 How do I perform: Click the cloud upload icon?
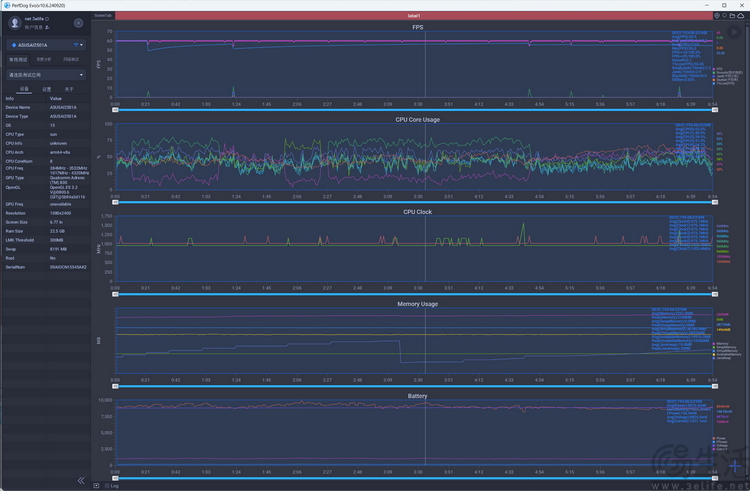[741, 16]
